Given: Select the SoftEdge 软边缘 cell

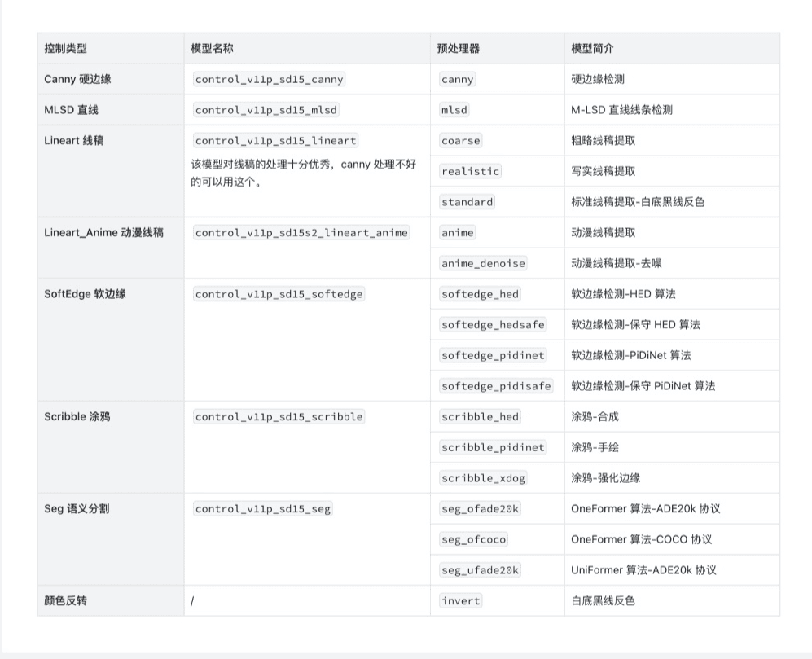Looking at the screenshot, I should click(111, 340).
